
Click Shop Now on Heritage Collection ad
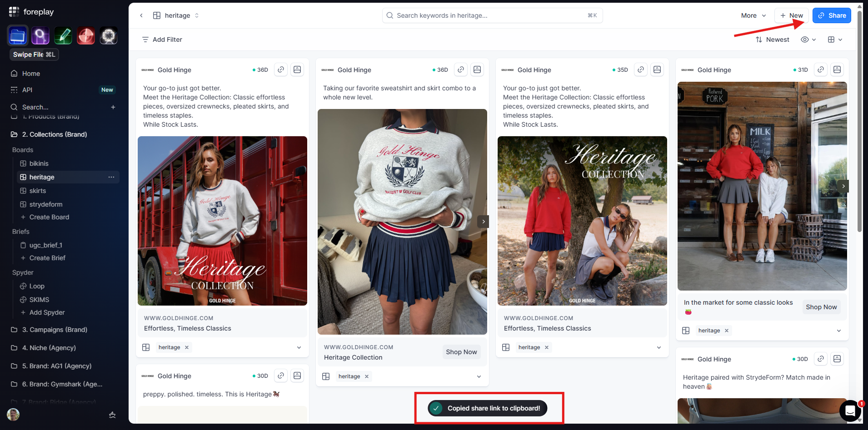(x=461, y=352)
